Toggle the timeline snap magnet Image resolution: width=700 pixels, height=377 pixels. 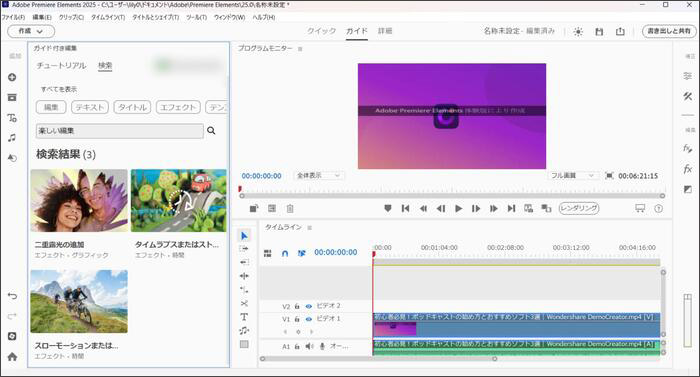[284, 253]
